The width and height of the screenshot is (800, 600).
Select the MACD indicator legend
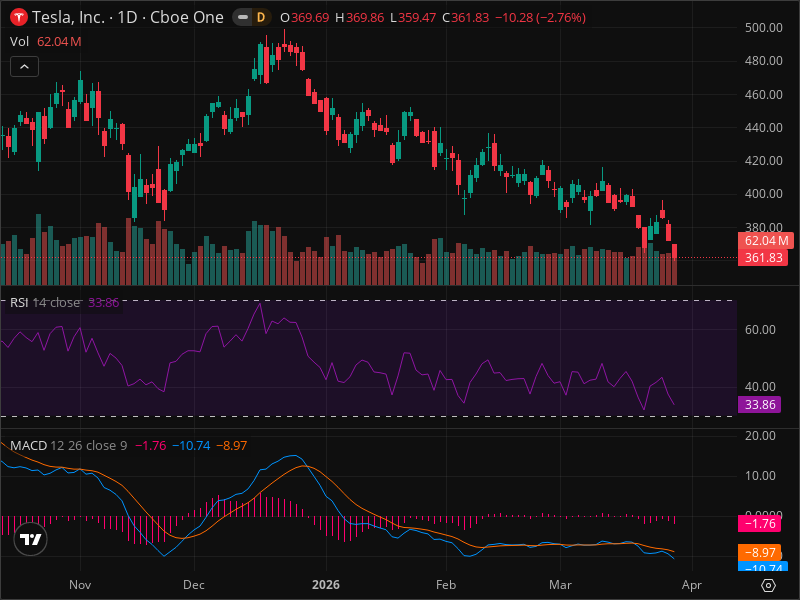click(68, 445)
